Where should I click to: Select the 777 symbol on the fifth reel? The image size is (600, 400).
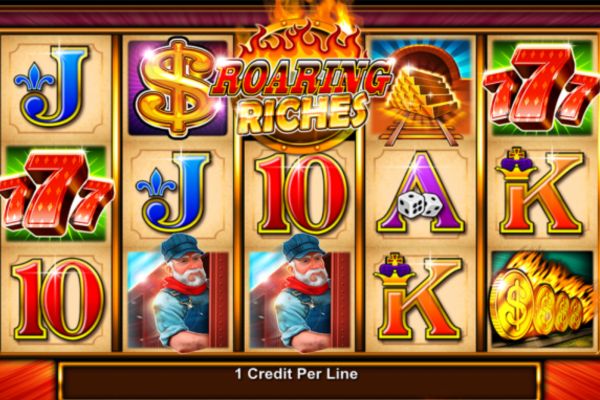coord(542,88)
